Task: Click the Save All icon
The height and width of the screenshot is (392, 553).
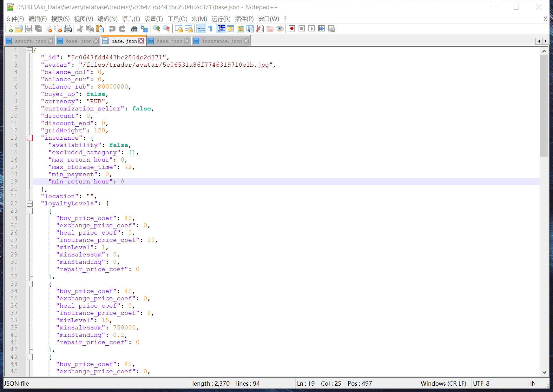Action: click(38, 29)
